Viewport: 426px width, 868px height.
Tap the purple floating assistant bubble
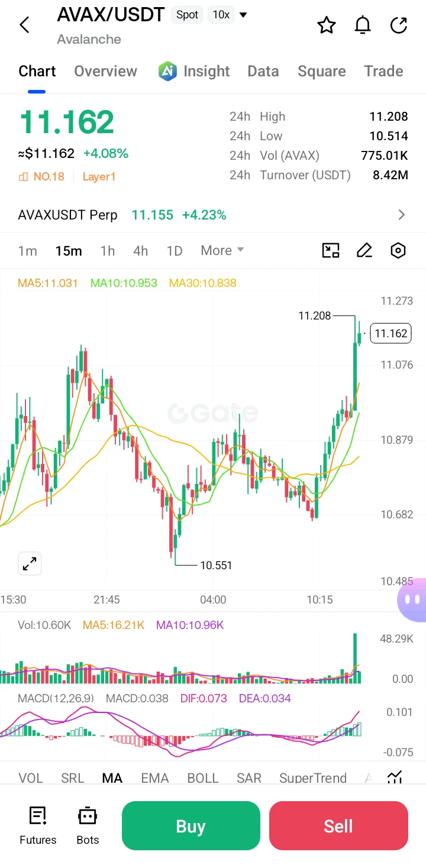coord(412,599)
